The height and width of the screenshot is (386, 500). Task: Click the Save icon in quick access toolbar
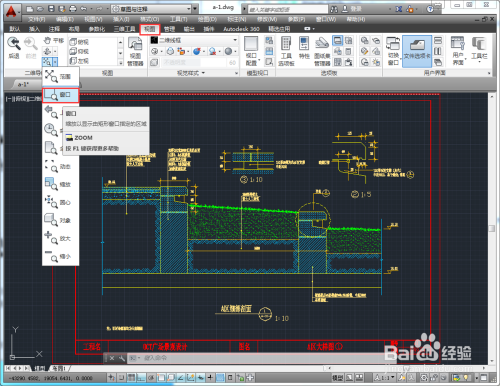coord(51,9)
